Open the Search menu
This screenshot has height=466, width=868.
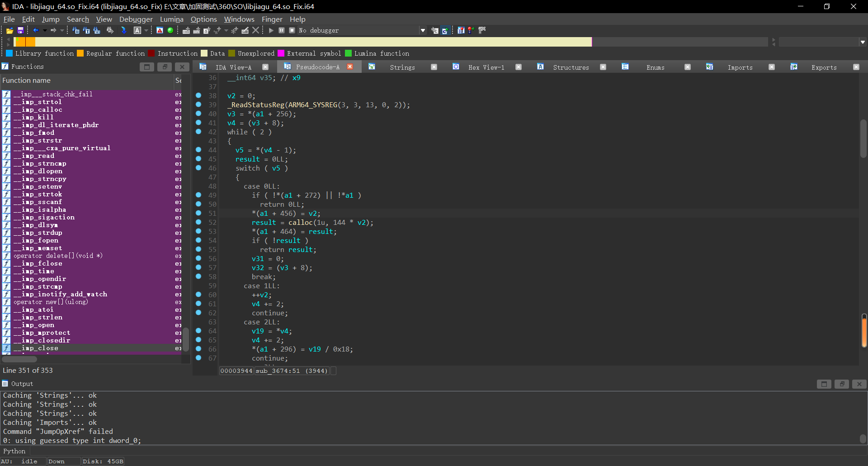(78, 19)
